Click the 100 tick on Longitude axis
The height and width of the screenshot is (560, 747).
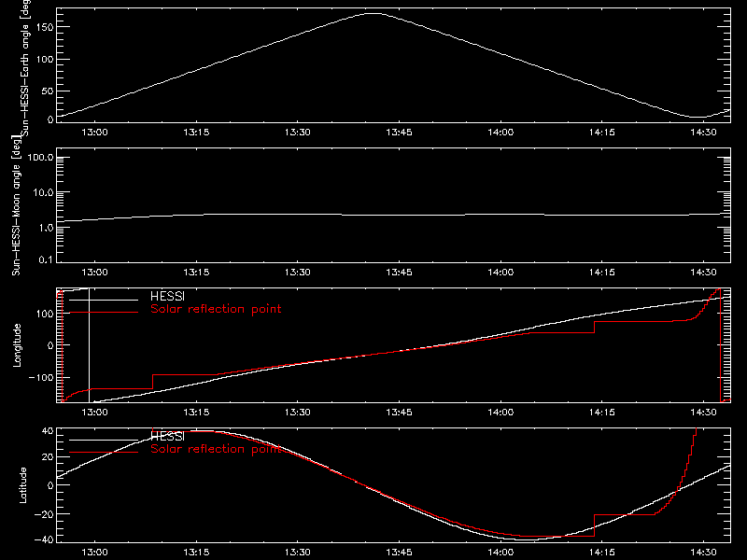coord(45,314)
